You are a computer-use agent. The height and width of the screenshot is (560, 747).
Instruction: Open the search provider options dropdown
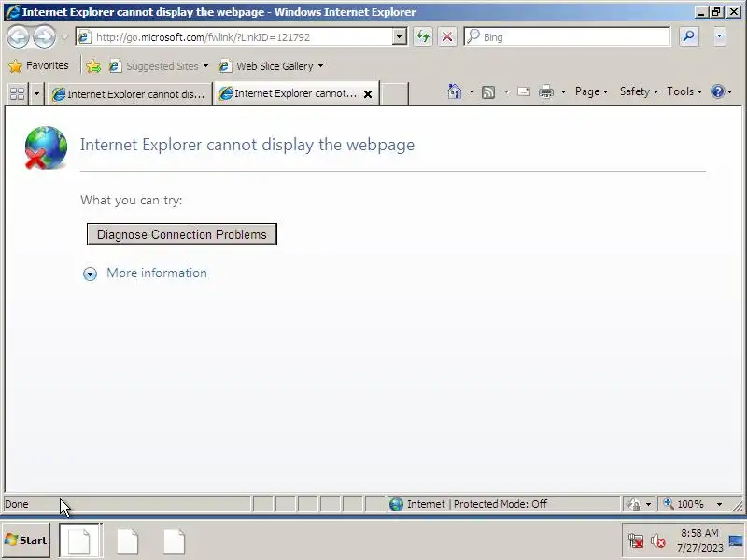pyautogui.click(x=719, y=36)
